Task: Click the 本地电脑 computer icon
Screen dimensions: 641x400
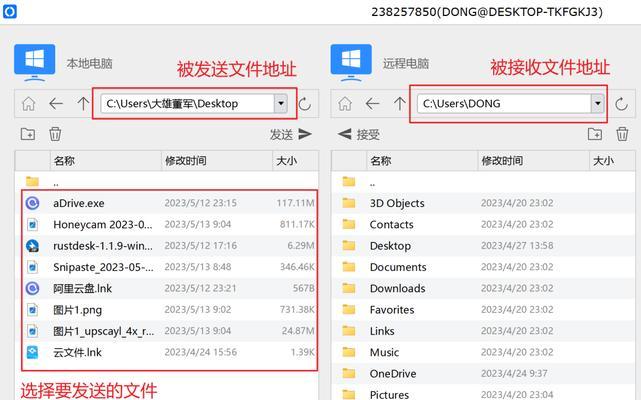Action: click(34, 62)
